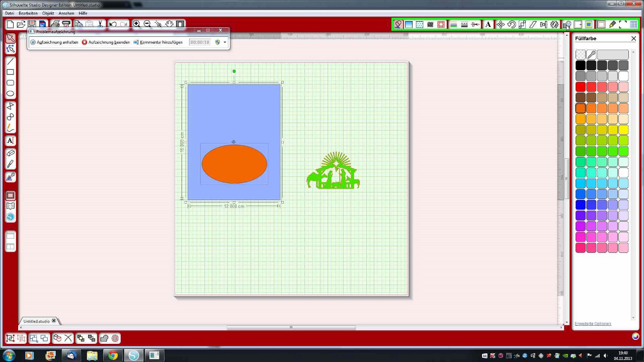
Task: Select the no-fill transparent swatch
Action: [581, 54]
